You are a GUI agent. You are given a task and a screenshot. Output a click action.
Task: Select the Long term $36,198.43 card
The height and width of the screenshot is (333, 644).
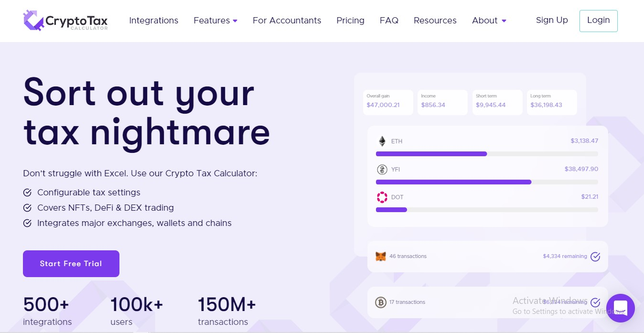click(552, 102)
